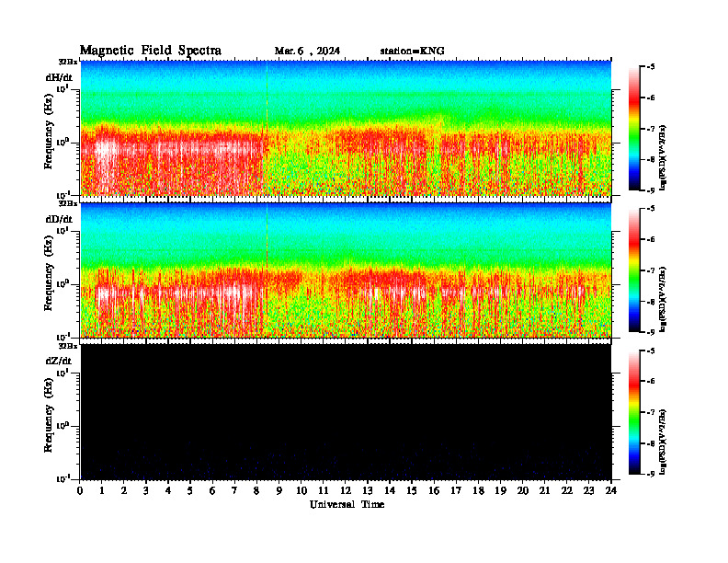Click hour tick label '23' on time axis
Screen dimensions: 728x563
pyautogui.click(x=588, y=490)
